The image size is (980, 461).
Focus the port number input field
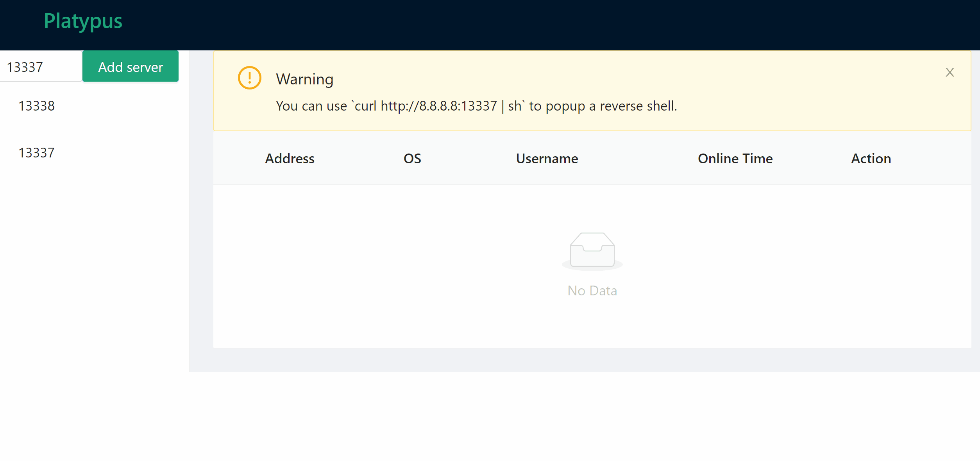(x=41, y=67)
